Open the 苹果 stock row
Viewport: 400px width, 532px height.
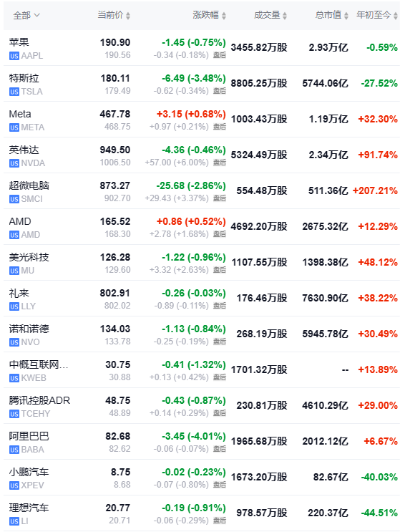pos(202,48)
